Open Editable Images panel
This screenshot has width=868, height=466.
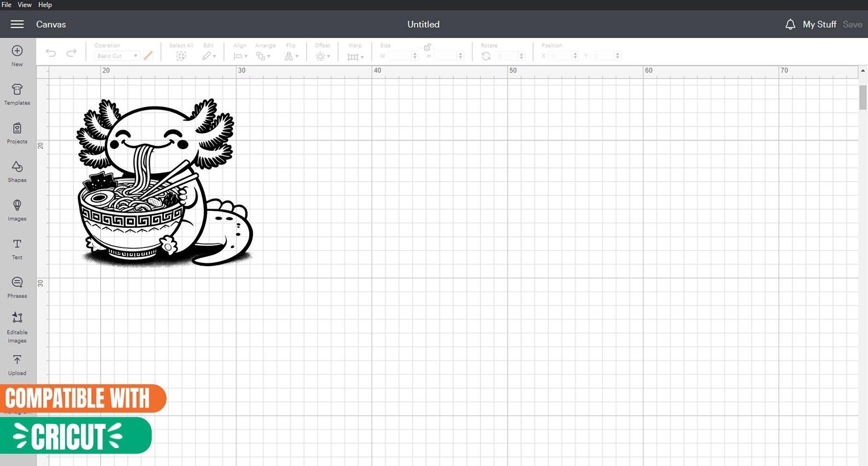(17, 328)
